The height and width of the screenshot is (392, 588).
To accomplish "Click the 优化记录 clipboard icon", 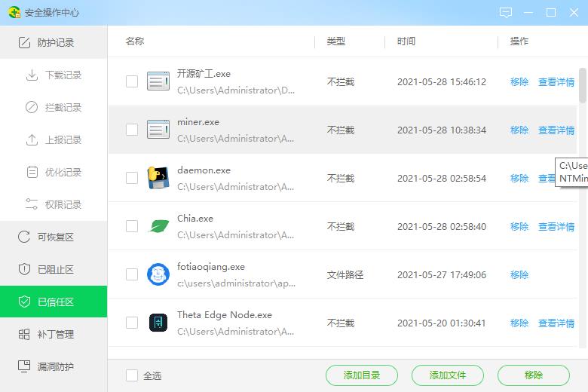I will (x=32, y=172).
